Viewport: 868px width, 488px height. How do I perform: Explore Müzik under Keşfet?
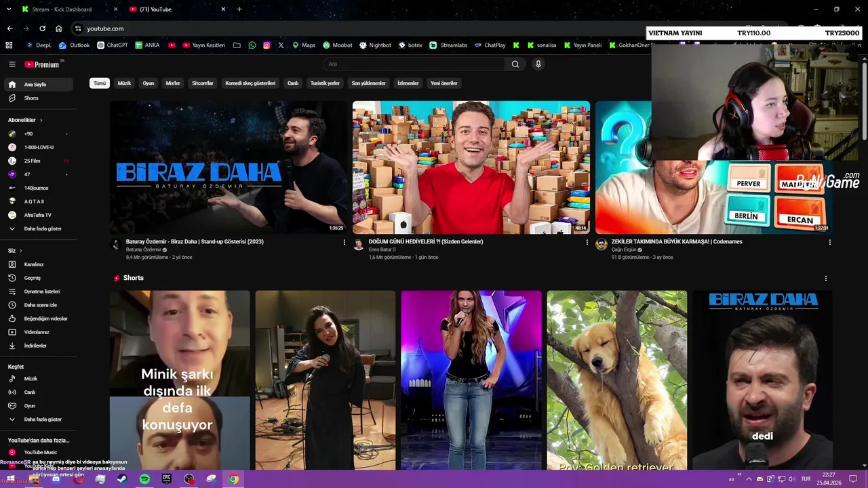[38, 379]
